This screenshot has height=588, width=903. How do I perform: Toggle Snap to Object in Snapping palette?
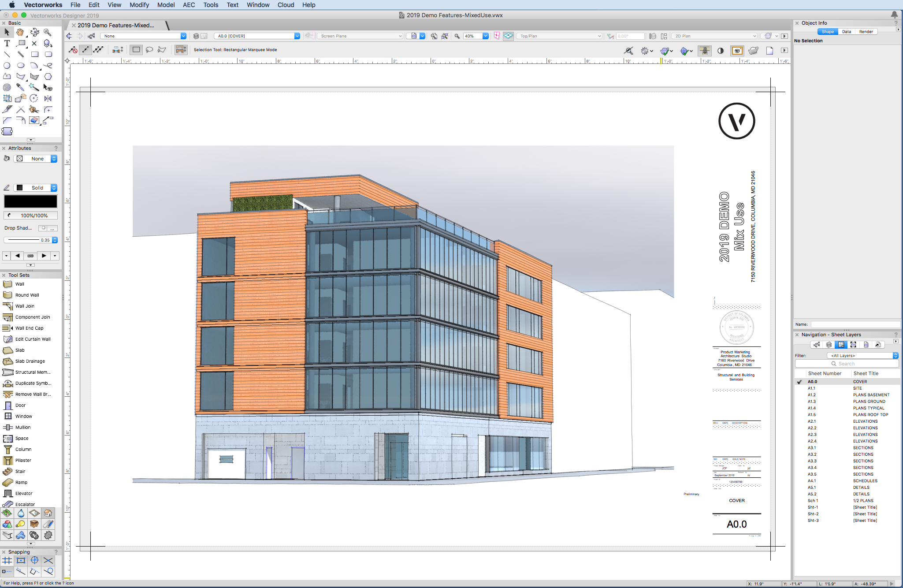coord(21,561)
